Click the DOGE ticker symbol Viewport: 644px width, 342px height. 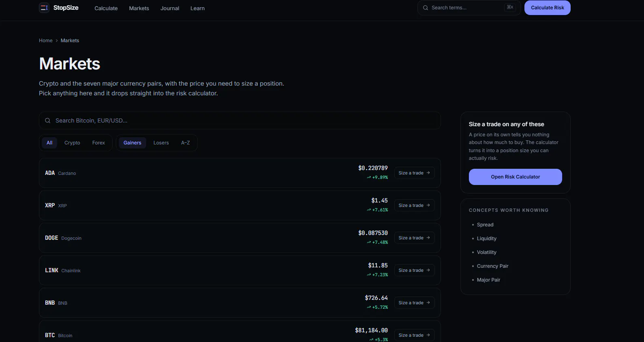tap(51, 238)
